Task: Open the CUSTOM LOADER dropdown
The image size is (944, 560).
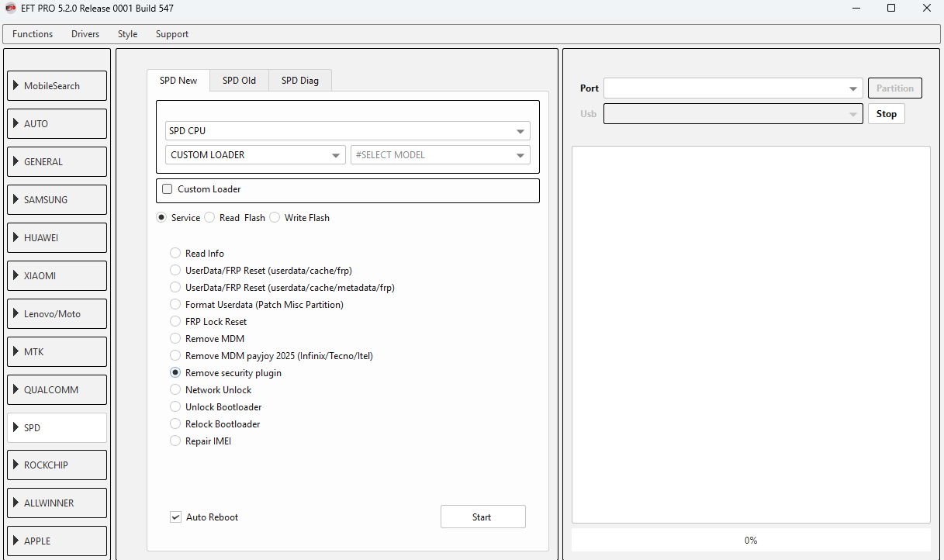Action: 255,155
